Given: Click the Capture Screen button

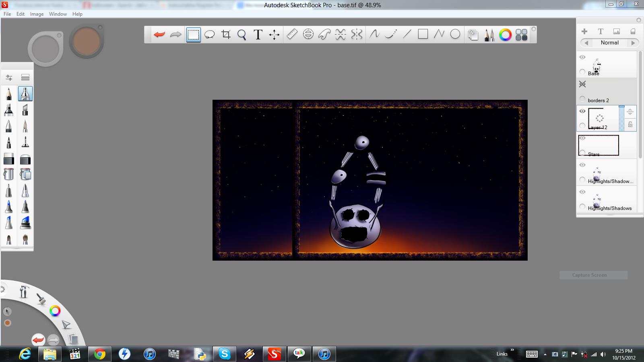Looking at the screenshot, I should point(594,275).
